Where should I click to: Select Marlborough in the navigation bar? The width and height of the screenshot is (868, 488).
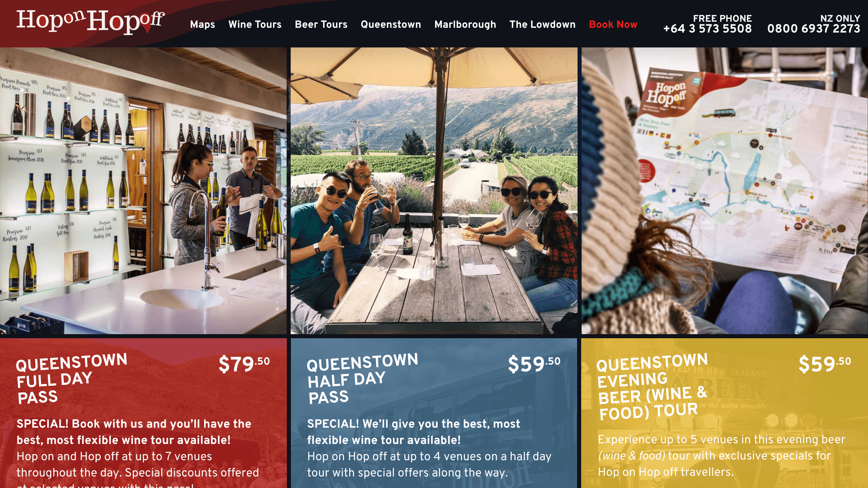tap(465, 24)
